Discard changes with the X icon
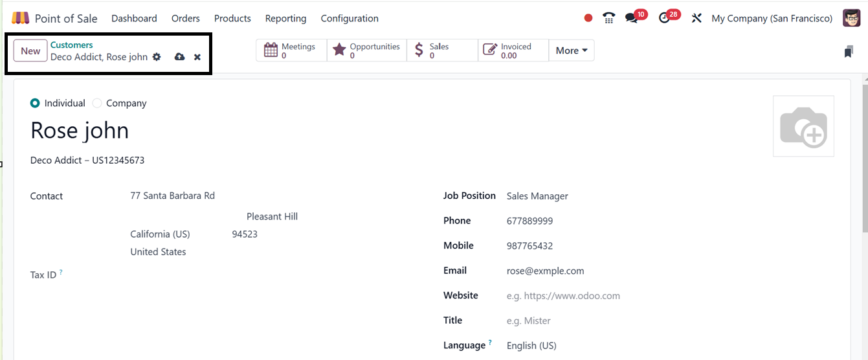Viewport: 868px width, 360px height. tap(197, 57)
